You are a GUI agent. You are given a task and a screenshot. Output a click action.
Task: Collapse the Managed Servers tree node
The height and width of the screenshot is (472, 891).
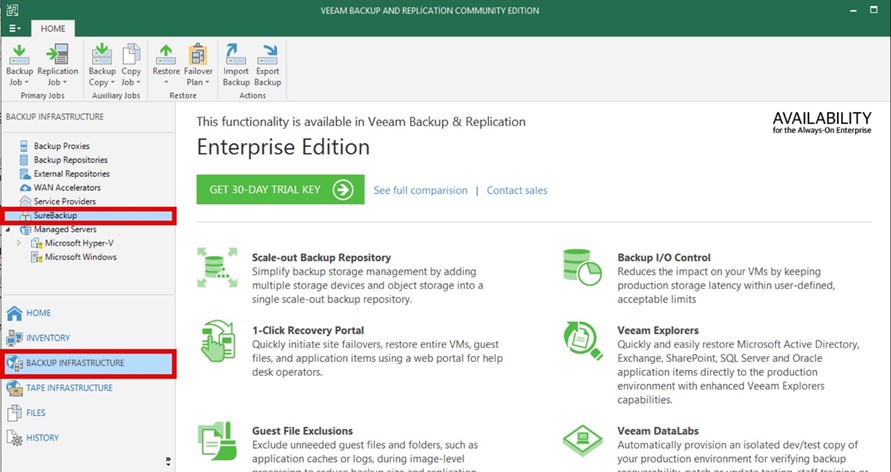(8, 229)
